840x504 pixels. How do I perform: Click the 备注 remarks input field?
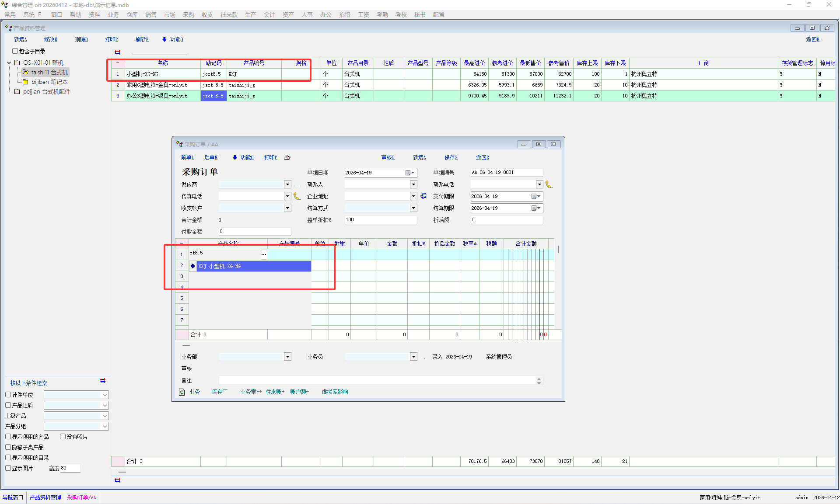click(x=376, y=381)
